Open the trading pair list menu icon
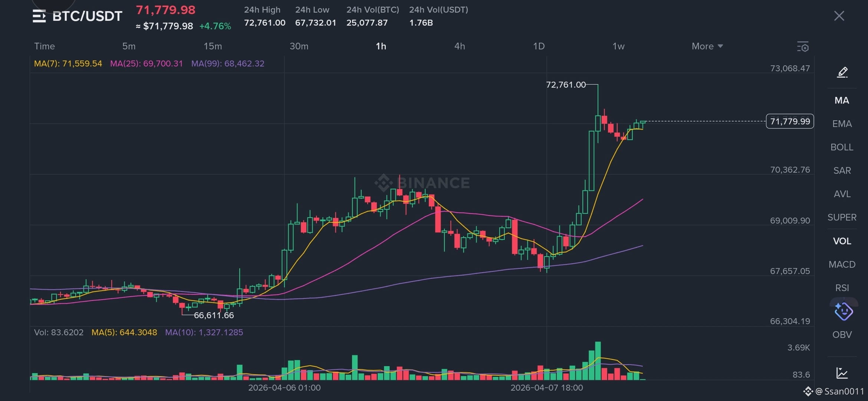The image size is (868, 401). [39, 16]
